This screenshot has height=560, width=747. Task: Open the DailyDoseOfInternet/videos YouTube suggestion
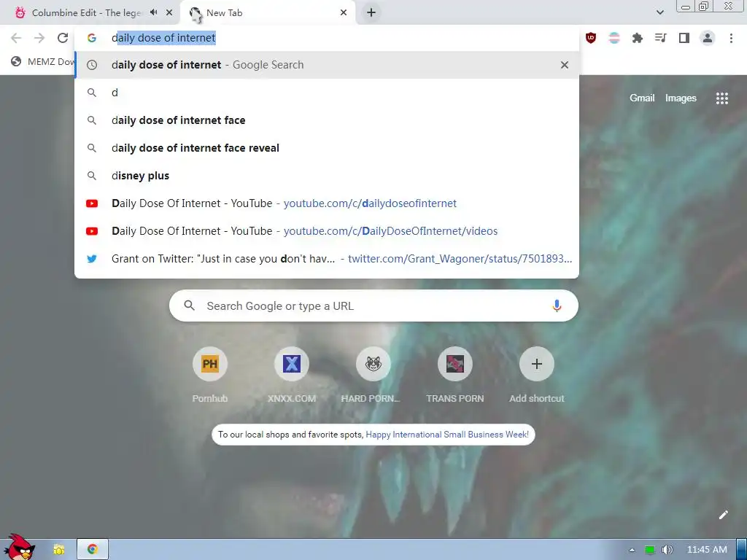pos(327,231)
